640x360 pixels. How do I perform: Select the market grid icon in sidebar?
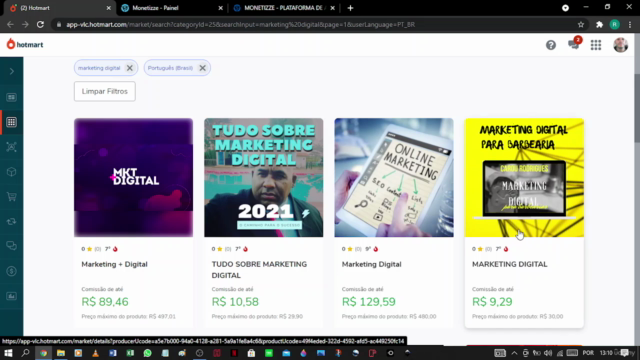coord(11,122)
